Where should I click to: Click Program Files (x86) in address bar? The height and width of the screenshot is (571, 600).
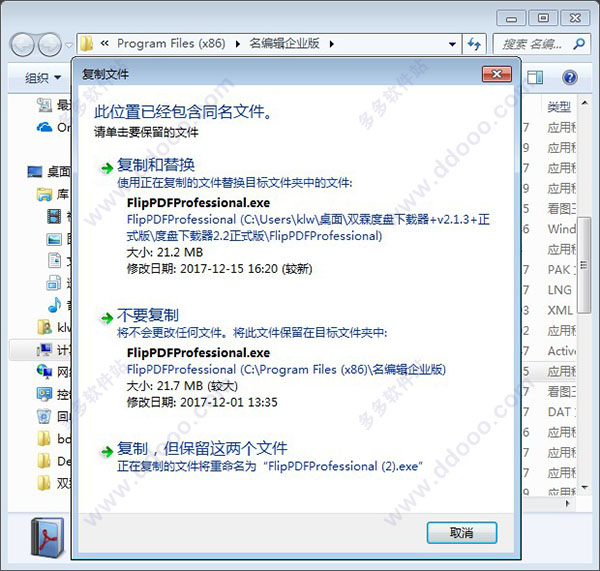[x=171, y=44]
